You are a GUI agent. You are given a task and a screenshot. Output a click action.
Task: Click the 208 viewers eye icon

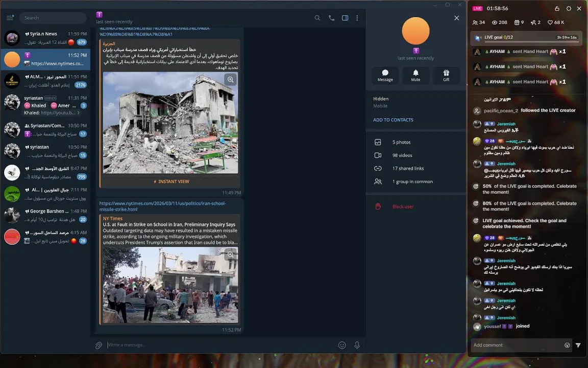point(495,22)
